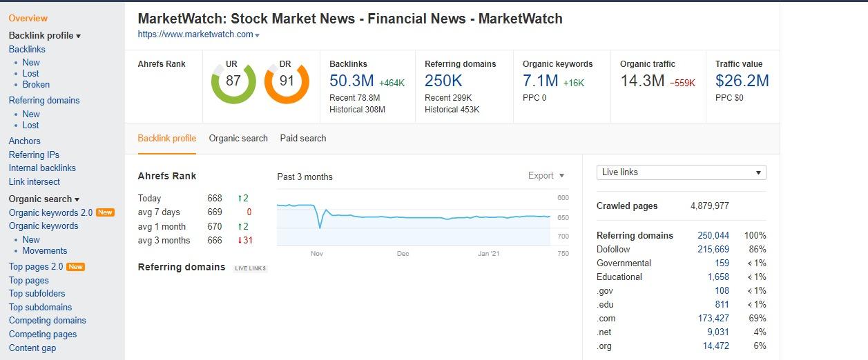
Task: Open Broken backlinks in the sidebar
Action: pos(36,84)
